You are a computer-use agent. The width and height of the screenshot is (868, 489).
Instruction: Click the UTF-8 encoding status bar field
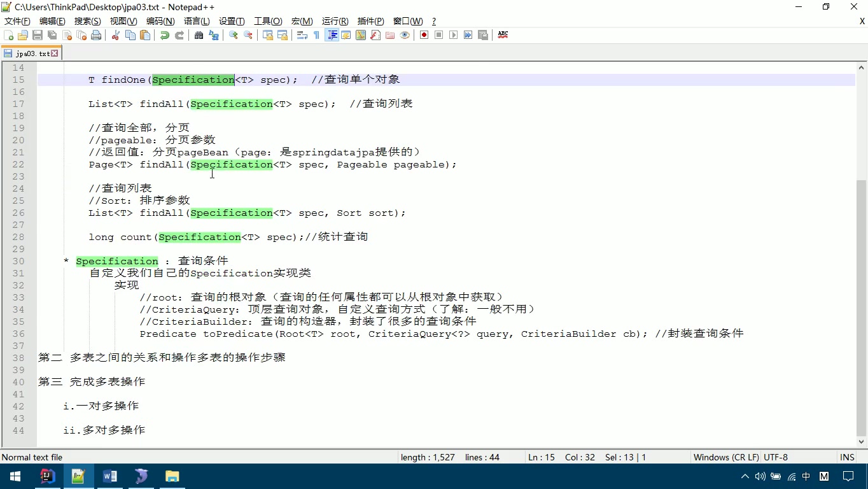pyautogui.click(x=776, y=457)
